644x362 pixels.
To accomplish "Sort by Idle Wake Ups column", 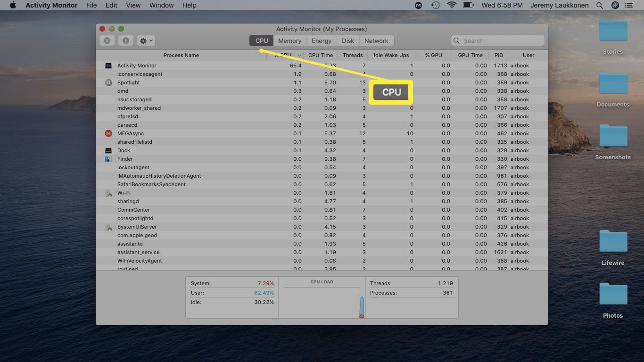I will 391,55.
